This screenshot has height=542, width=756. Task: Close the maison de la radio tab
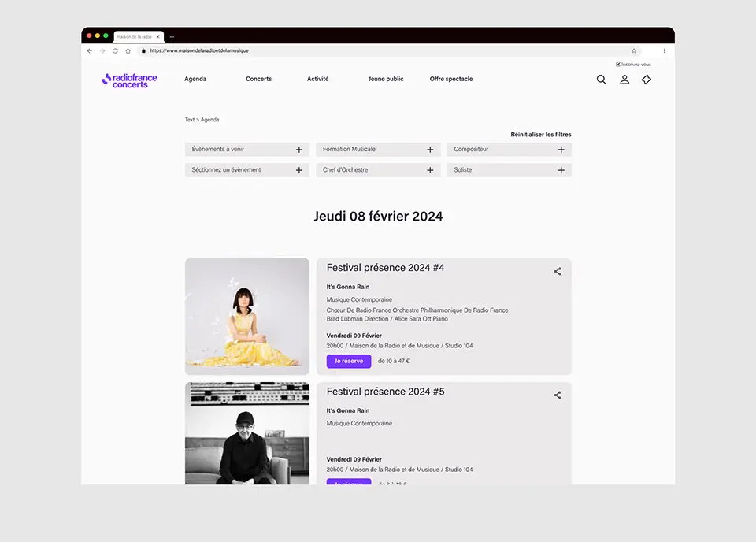pyautogui.click(x=157, y=37)
